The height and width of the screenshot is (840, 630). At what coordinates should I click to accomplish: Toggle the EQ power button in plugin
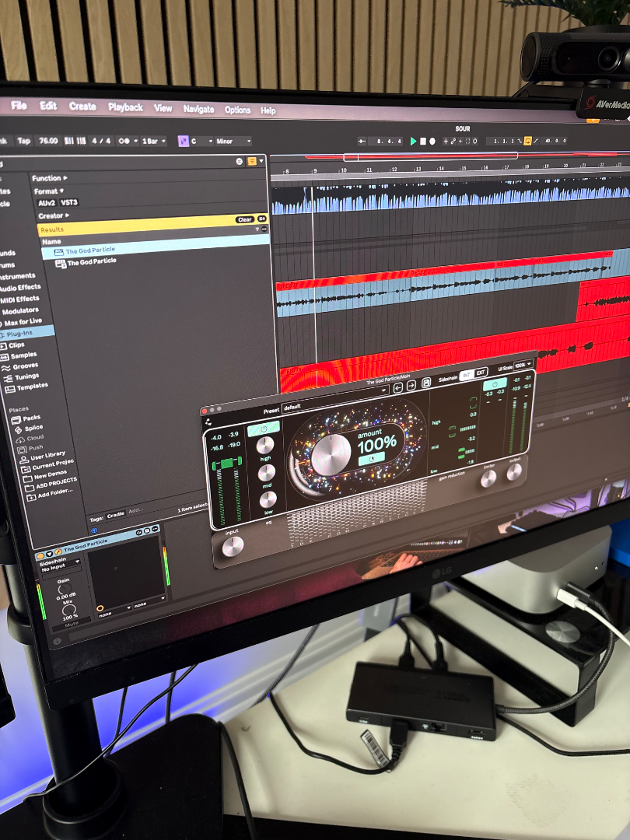pyautogui.click(x=264, y=429)
